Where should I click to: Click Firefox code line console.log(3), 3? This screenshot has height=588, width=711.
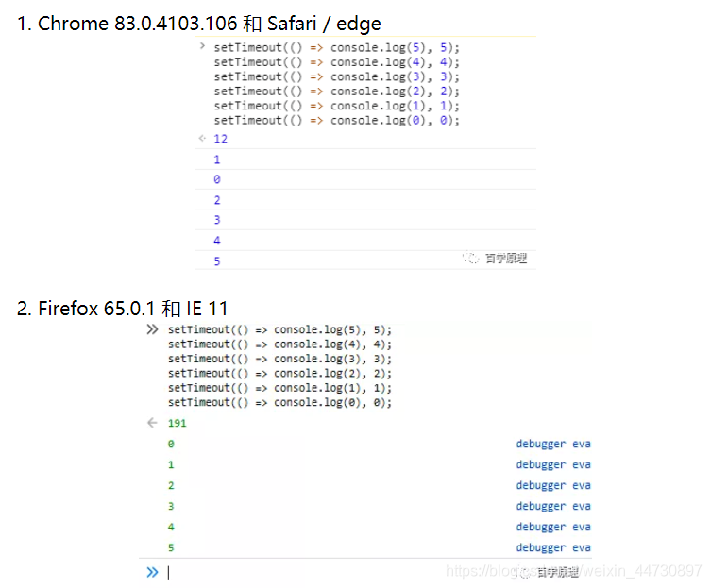click(x=279, y=359)
